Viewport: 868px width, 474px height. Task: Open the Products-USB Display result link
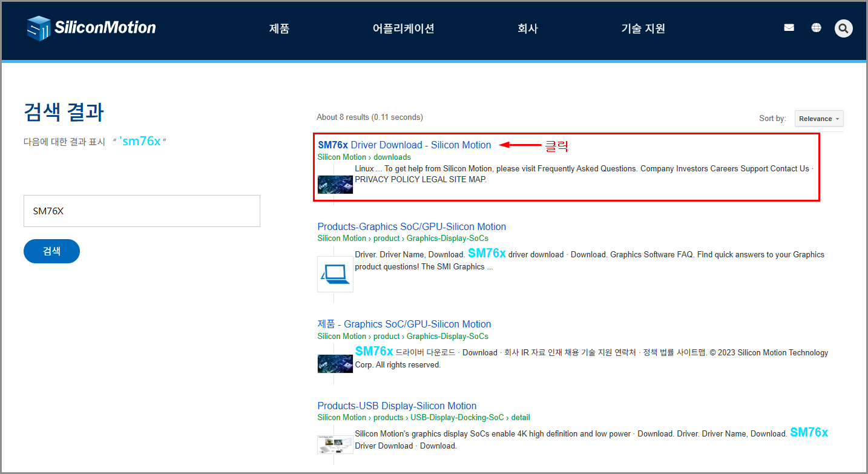396,406
